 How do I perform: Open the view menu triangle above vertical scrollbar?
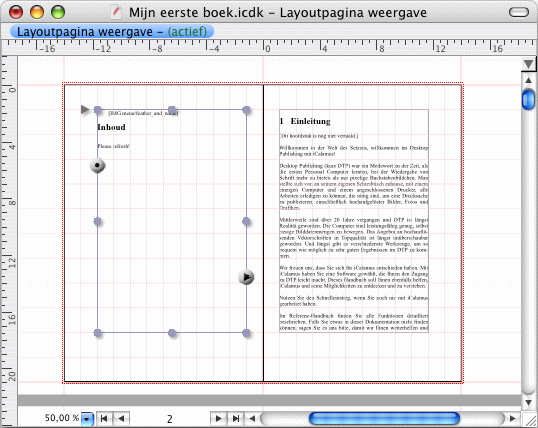point(528,64)
